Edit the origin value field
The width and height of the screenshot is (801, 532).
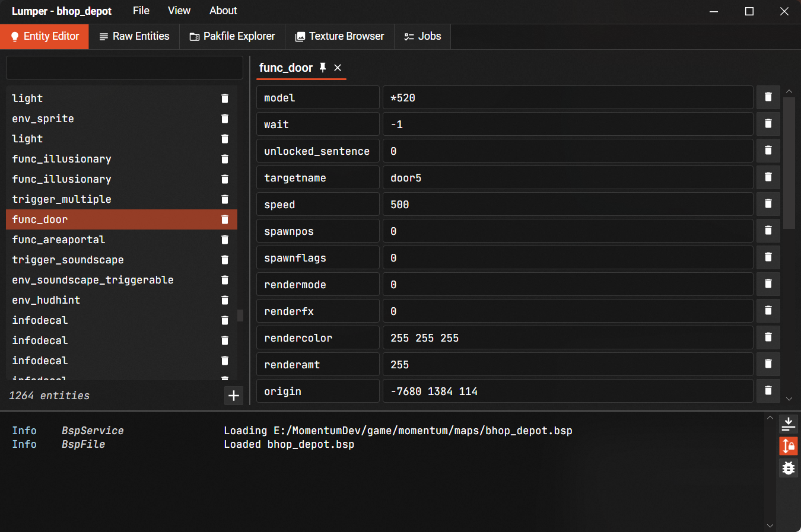(x=568, y=391)
